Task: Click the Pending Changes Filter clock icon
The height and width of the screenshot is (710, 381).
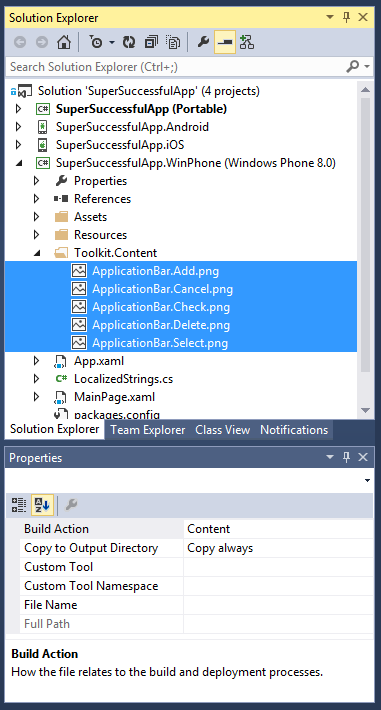Action: tap(96, 43)
